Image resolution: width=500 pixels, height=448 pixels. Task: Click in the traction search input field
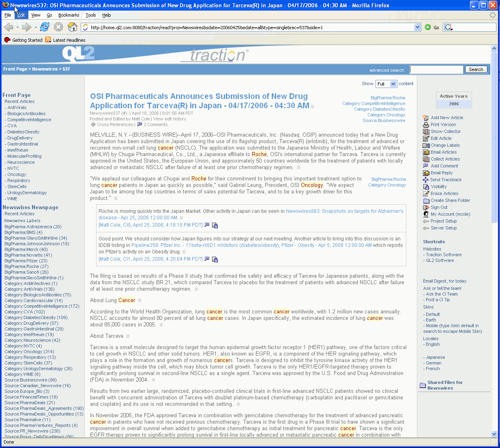436,70
